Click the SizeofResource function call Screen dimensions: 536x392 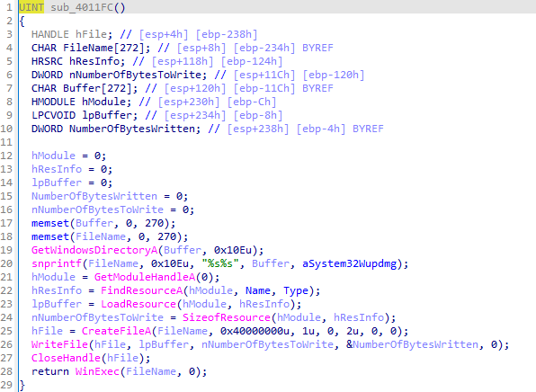point(227,317)
